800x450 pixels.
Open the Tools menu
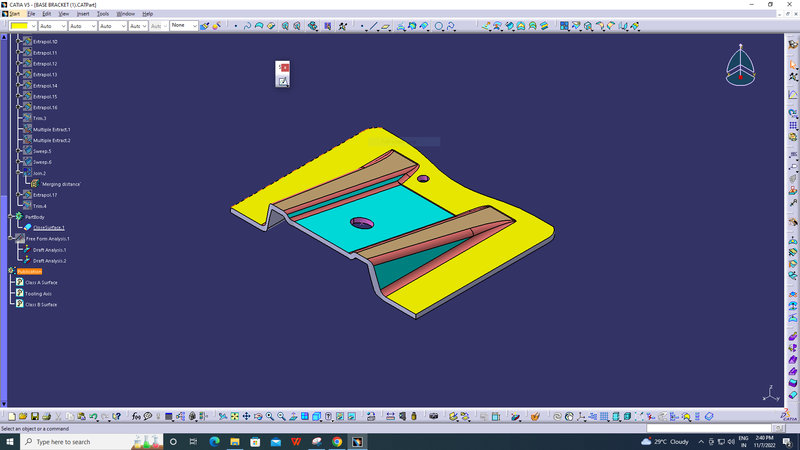point(103,14)
